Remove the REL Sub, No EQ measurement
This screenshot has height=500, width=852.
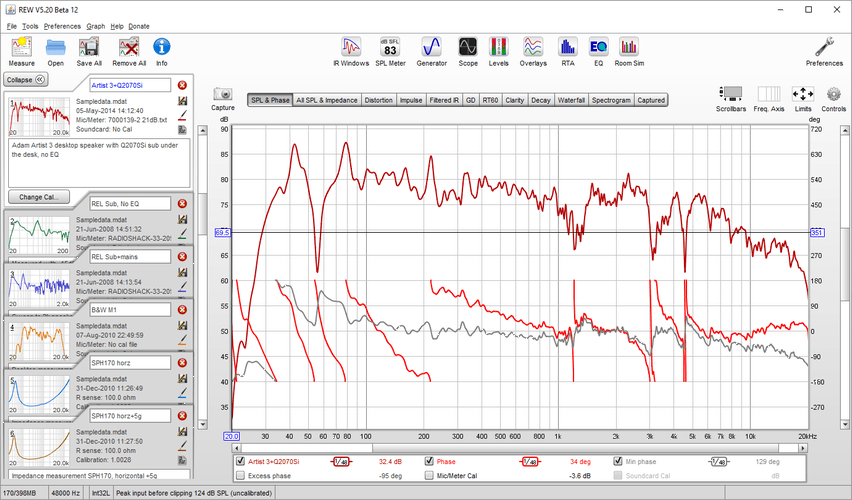(182, 204)
